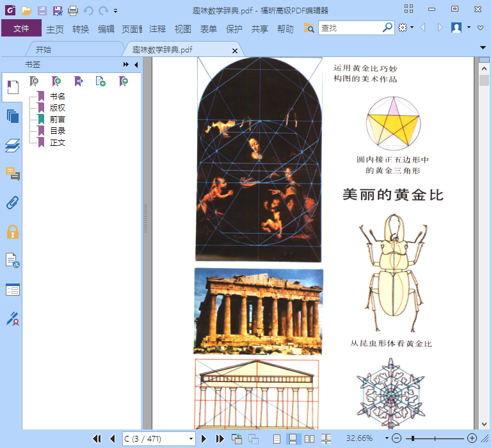The height and width of the screenshot is (448, 491).
Task: Select the 前言 bookmark
Action: tap(58, 120)
